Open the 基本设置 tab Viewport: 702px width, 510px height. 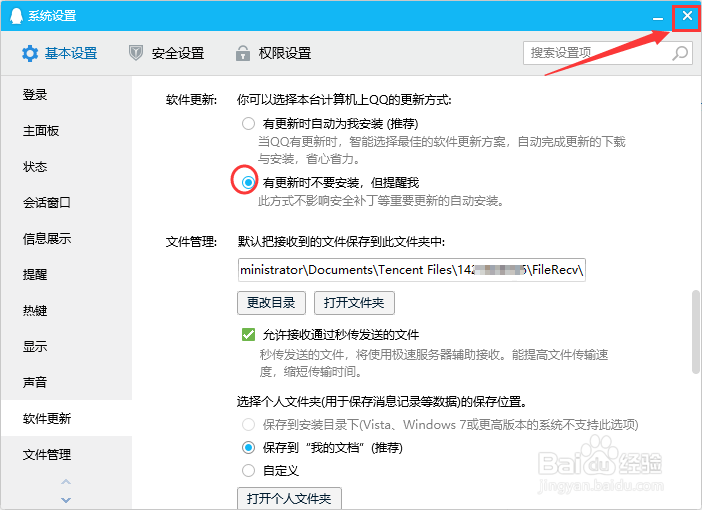tap(60, 53)
